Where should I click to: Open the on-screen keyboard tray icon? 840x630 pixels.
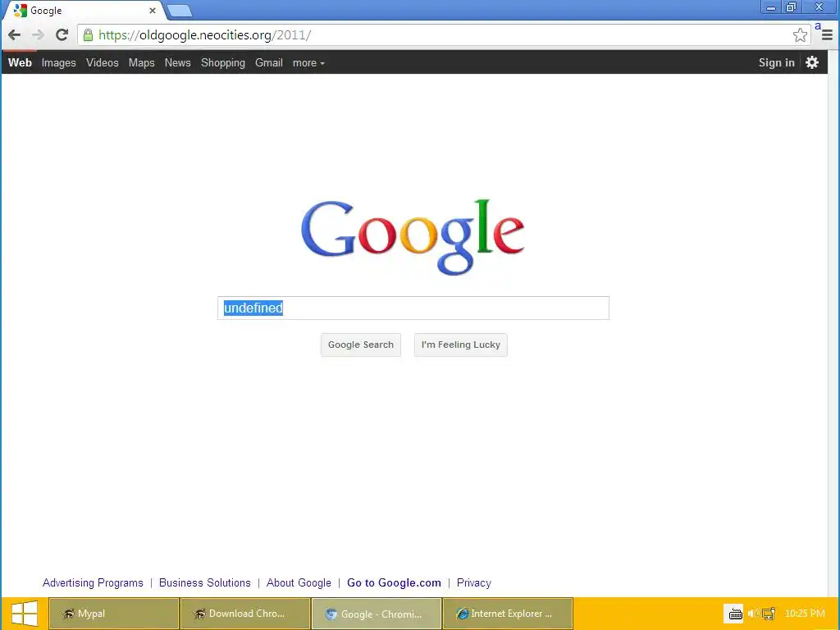735,614
